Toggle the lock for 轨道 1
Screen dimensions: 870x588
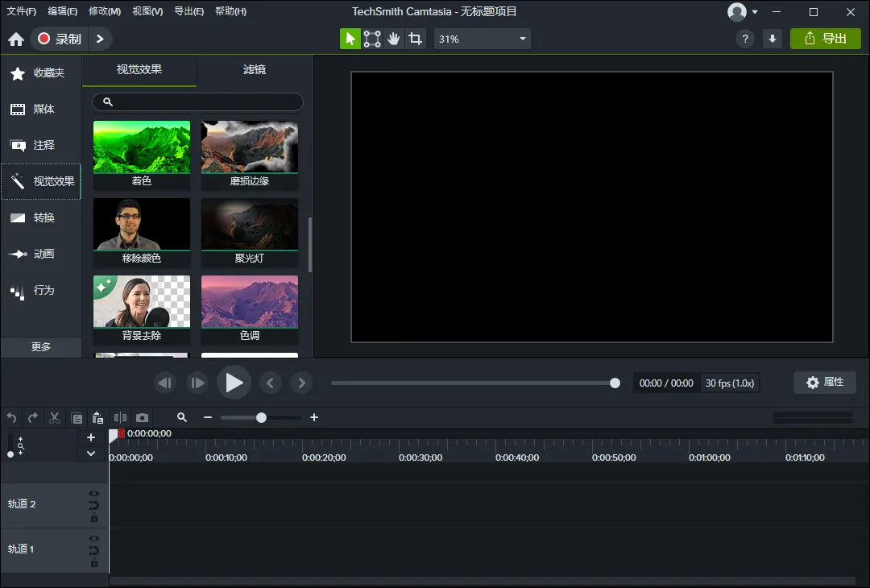coord(94,563)
